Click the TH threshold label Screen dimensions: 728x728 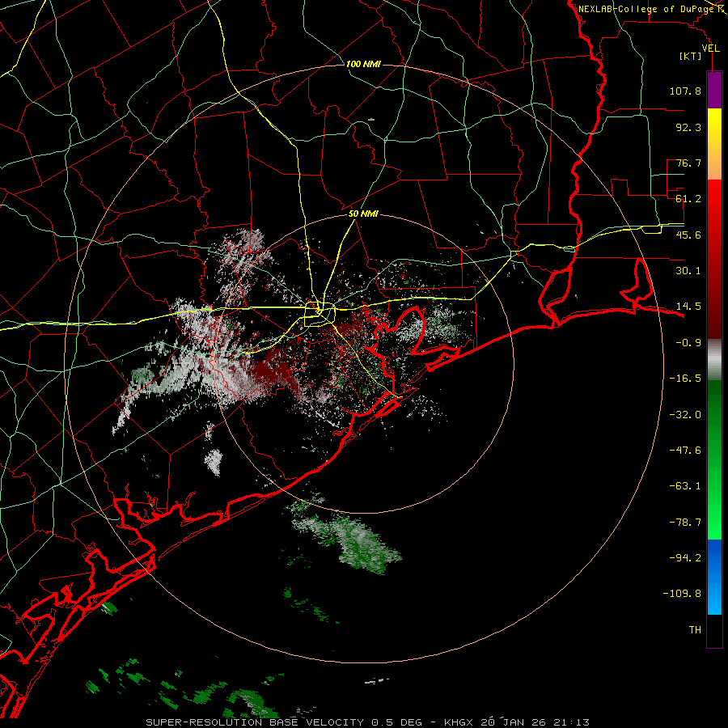695,630
